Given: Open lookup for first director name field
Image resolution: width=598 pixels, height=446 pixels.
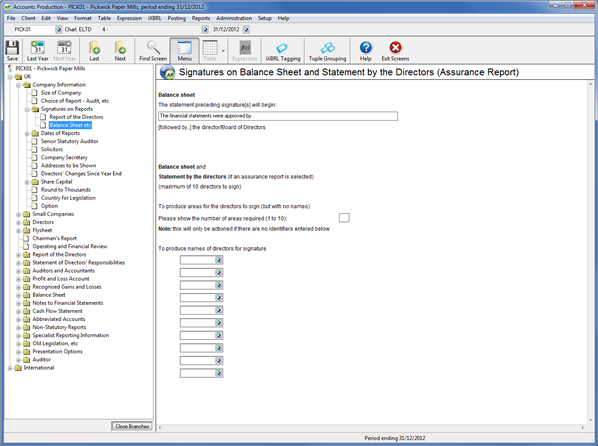Looking at the screenshot, I should coord(219,260).
